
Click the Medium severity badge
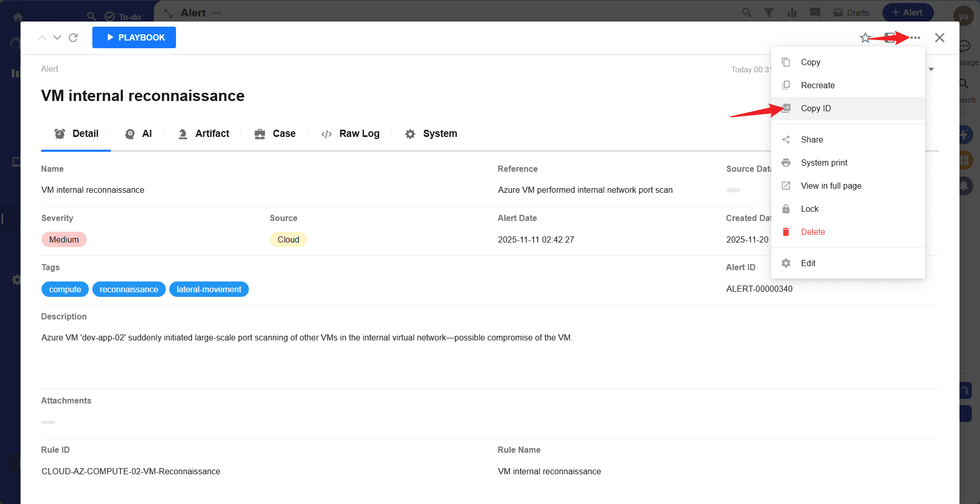[x=64, y=239]
